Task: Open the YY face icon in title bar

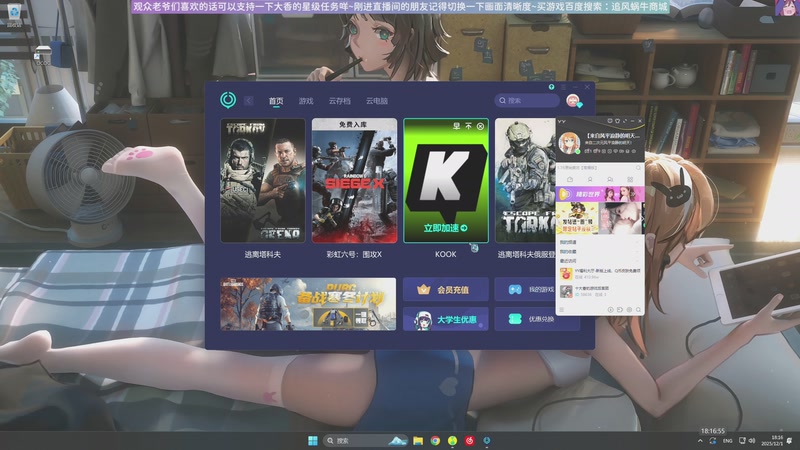Action: 610,121
